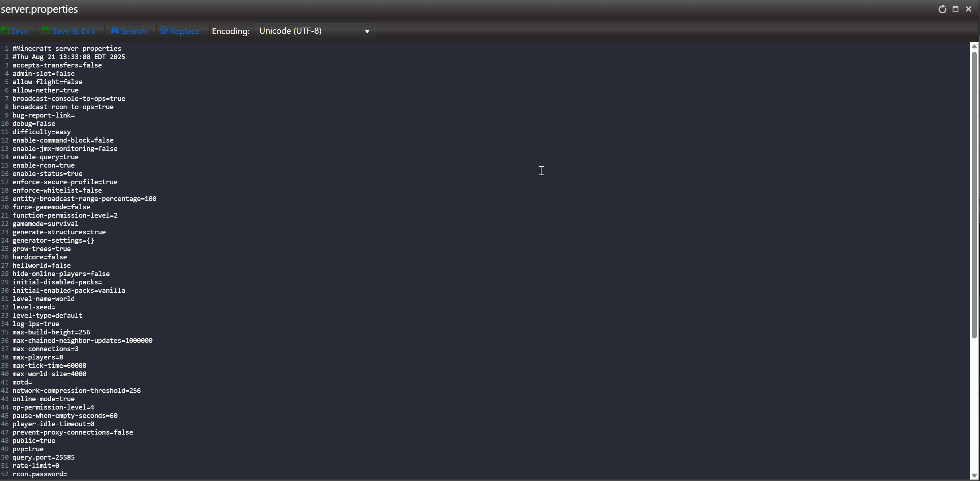The width and height of the screenshot is (980, 481).
Task: Click the vertical scrollbar thumb
Action: tap(974, 194)
